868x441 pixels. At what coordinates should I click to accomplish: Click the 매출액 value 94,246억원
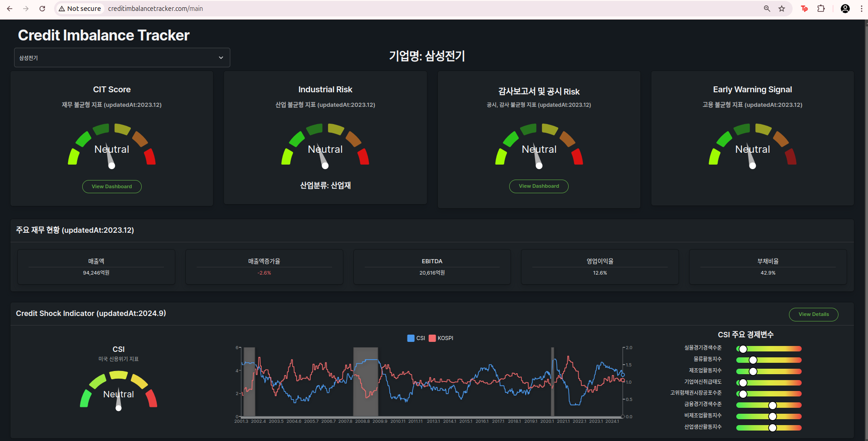click(96, 273)
